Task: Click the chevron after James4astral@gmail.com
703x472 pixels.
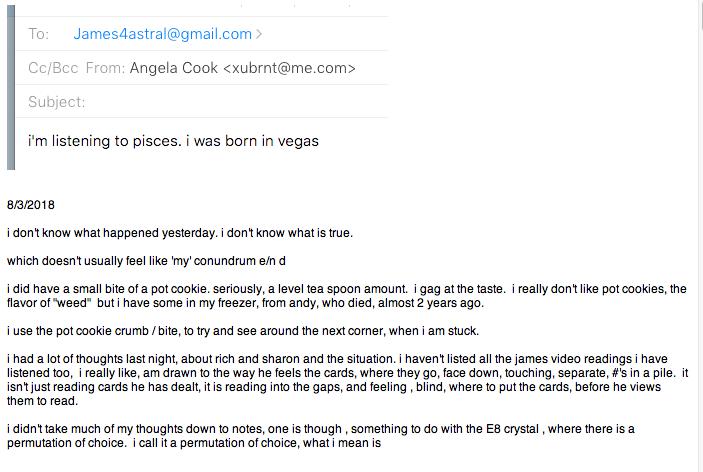Action: click(x=259, y=34)
